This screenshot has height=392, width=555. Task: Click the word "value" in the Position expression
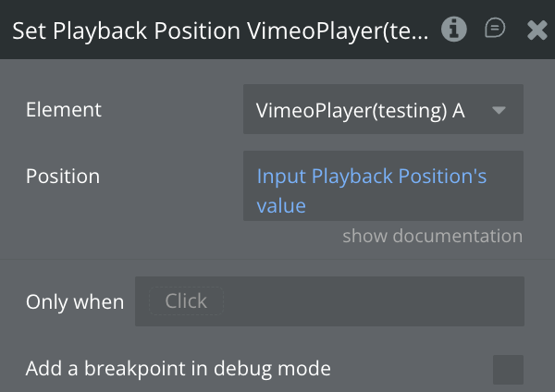(x=281, y=205)
